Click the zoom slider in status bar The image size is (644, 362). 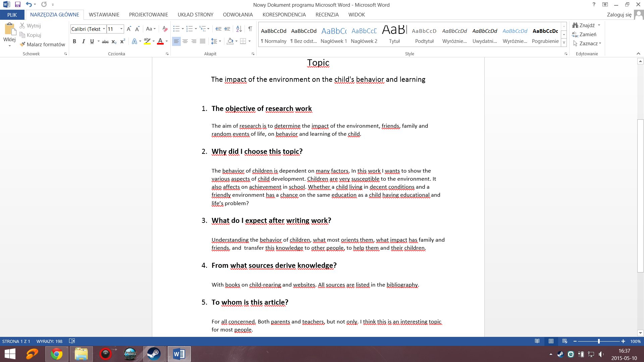599,341
